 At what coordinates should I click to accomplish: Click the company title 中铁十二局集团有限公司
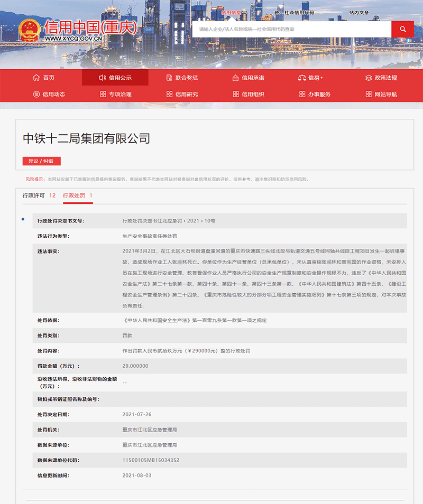(x=87, y=138)
